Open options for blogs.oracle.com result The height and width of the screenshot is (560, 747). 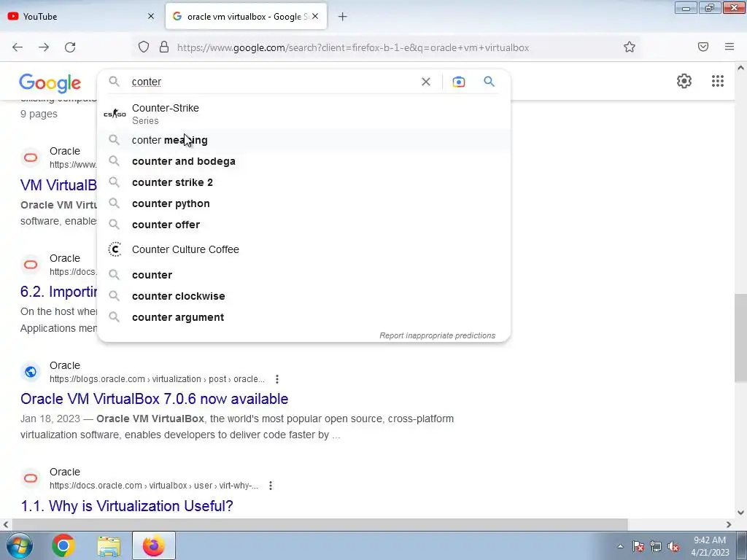[276, 379]
